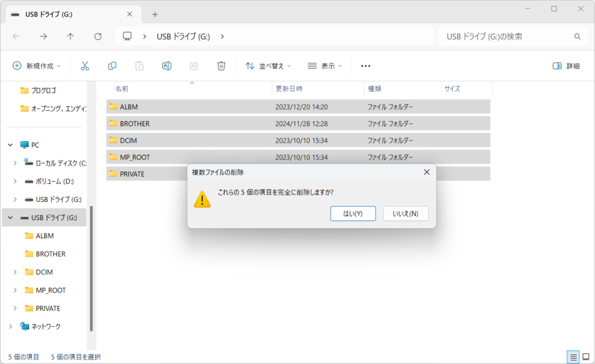The width and height of the screenshot is (595, 364).
Task: Toggle the 詳細 details pane
Action: (566, 66)
